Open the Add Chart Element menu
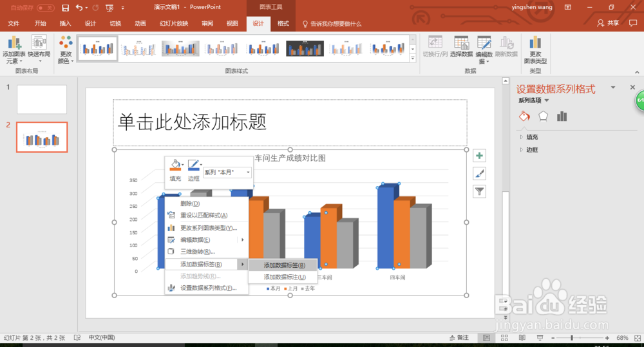 (14, 50)
